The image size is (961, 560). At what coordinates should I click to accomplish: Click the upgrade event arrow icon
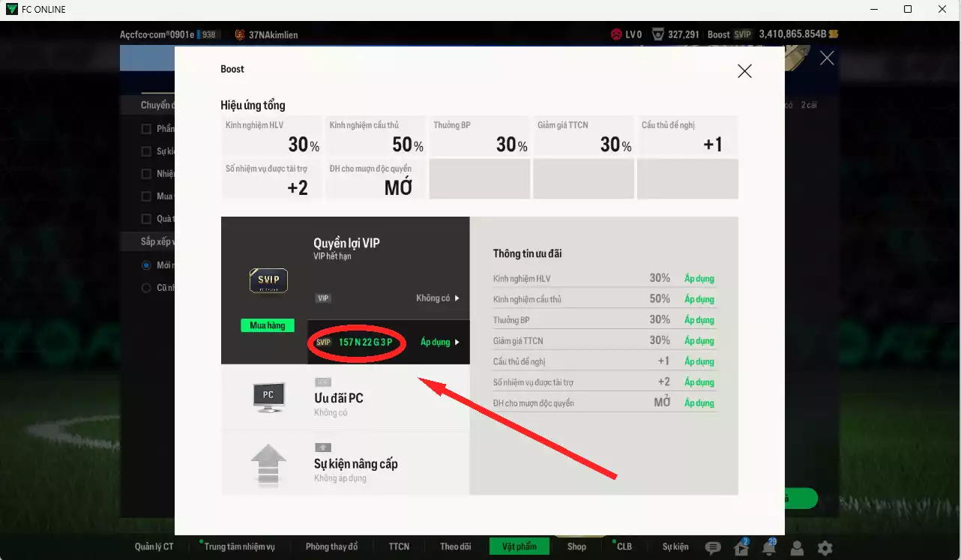pyautogui.click(x=268, y=464)
